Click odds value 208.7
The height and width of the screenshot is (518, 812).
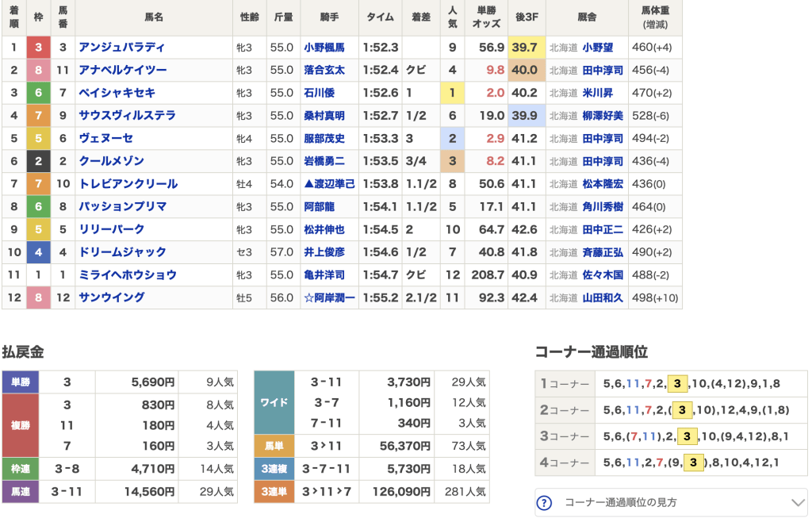click(x=488, y=275)
